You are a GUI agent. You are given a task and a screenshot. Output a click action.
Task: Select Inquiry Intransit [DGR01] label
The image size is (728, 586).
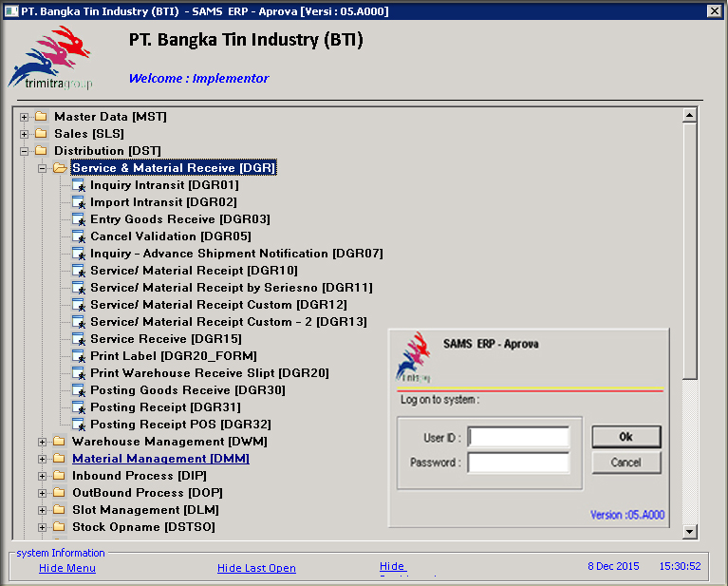(x=164, y=185)
